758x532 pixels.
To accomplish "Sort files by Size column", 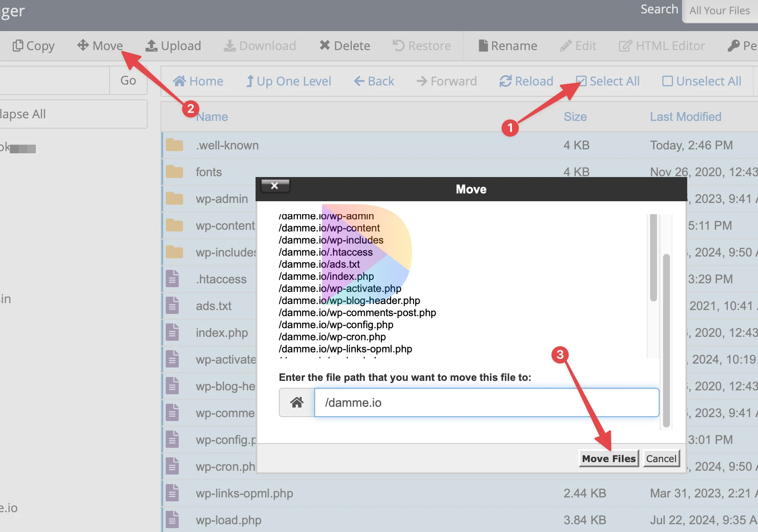I will point(575,117).
